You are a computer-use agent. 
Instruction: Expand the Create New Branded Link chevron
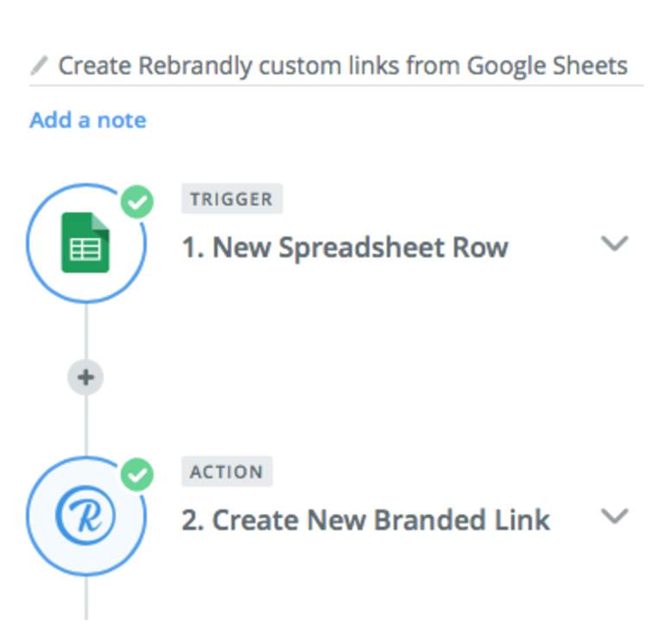tap(615, 516)
